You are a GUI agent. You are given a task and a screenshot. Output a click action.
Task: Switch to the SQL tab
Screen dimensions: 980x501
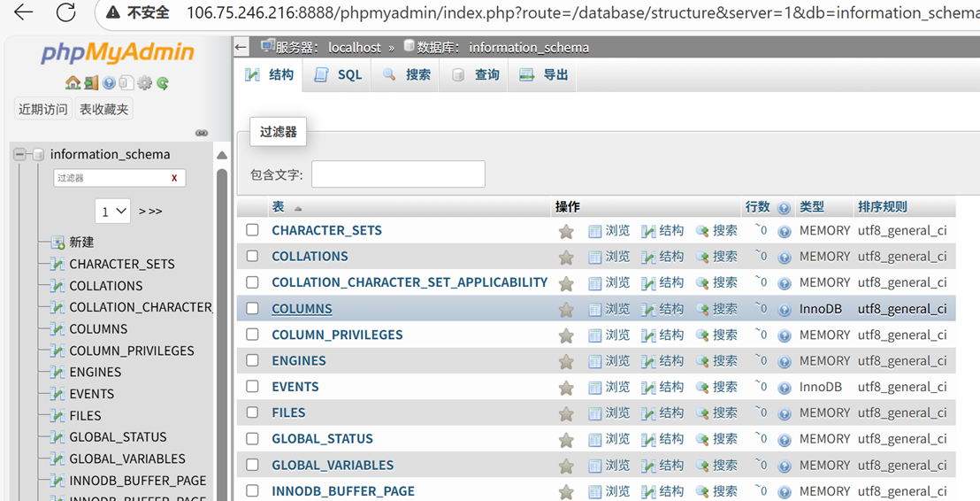[x=339, y=75]
